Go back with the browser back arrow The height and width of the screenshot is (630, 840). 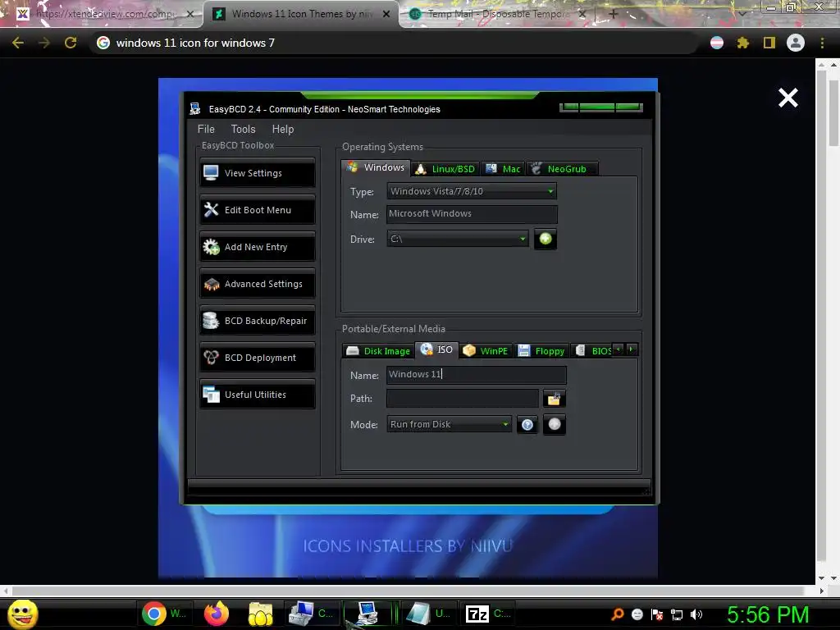(x=18, y=43)
